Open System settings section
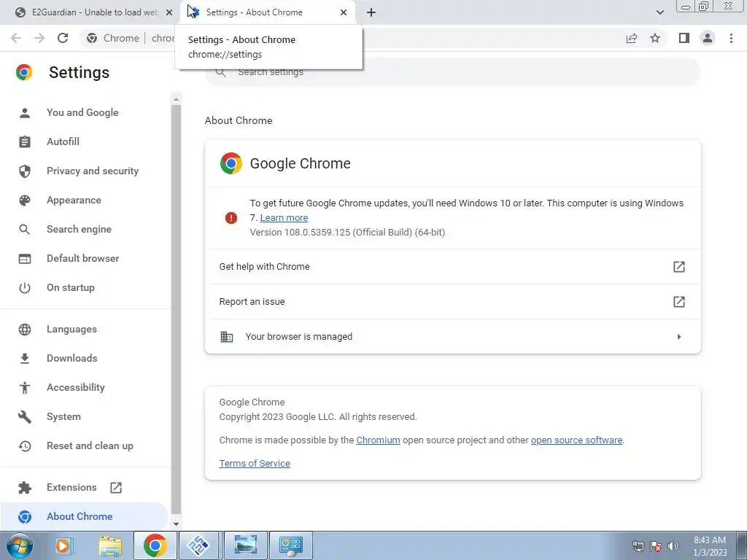Viewport: 747px width, 560px height. (63, 416)
